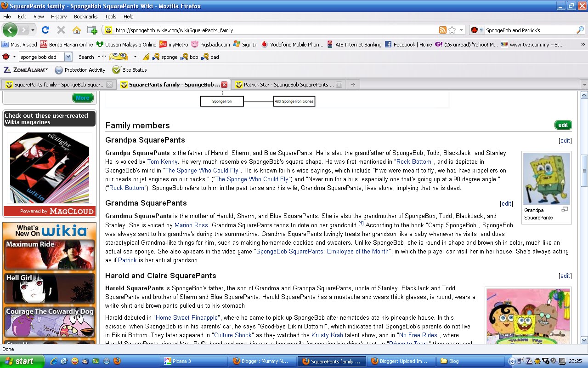Click the search magnifier in the search box

(580, 30)
